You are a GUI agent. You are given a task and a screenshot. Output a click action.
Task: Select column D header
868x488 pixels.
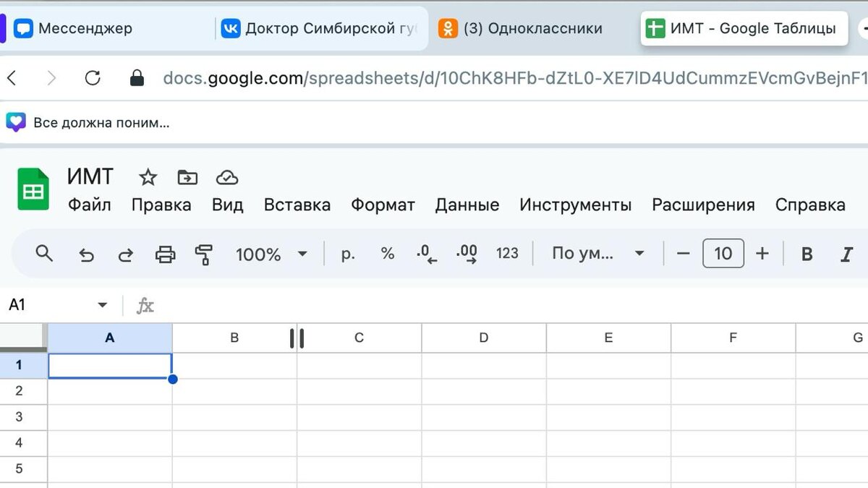pos(484,338)
